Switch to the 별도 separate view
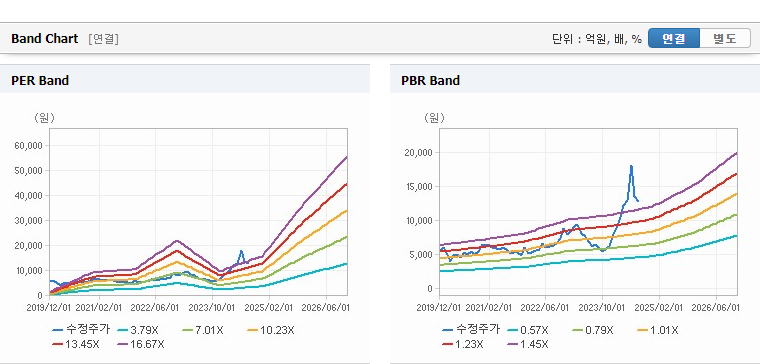Viewport: 760px width, 364px height. click(725, 38)
